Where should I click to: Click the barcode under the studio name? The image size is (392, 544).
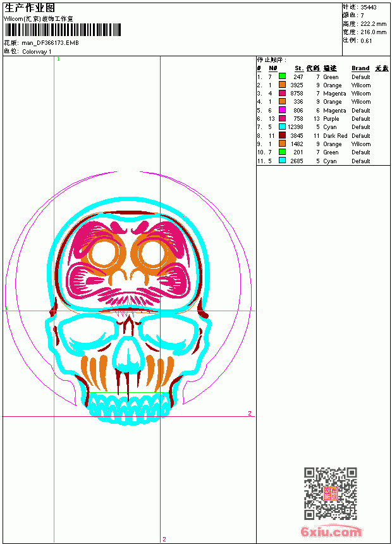(63, 30)
